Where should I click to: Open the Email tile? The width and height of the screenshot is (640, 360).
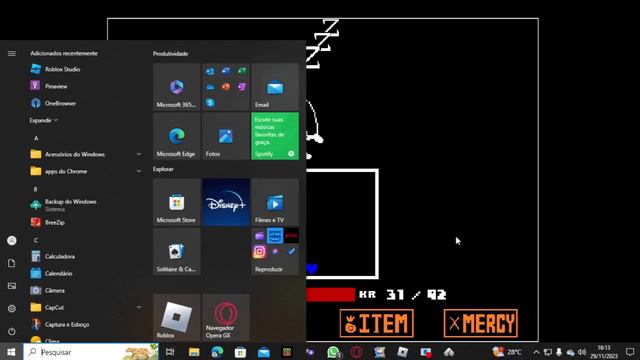point(275,87)
